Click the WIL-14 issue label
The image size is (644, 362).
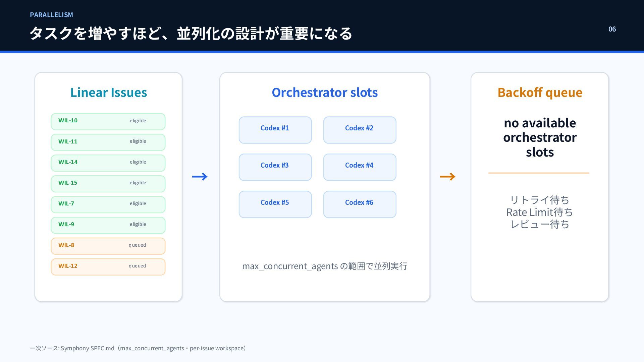click(x=68, y=162)
